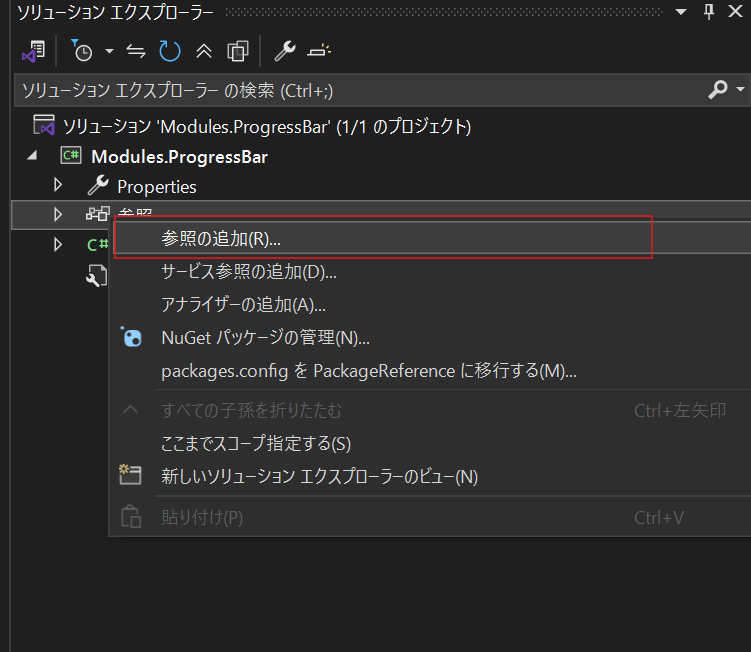Select the solution 'Modules.ProgressBar' node
The width and height of the screenshot is (751, 652).
[267, 127]
